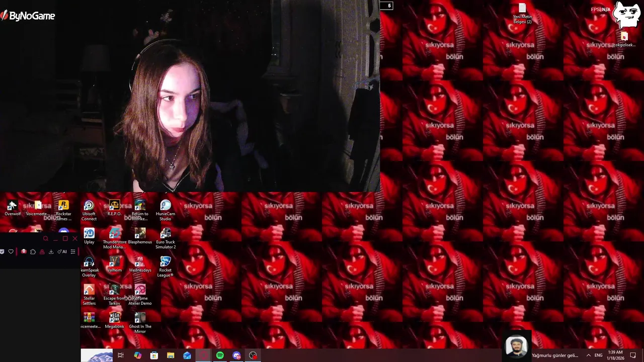Open Spotify from the taskbar
This screenshot has height=362, width=644.
tap(220, 355)
